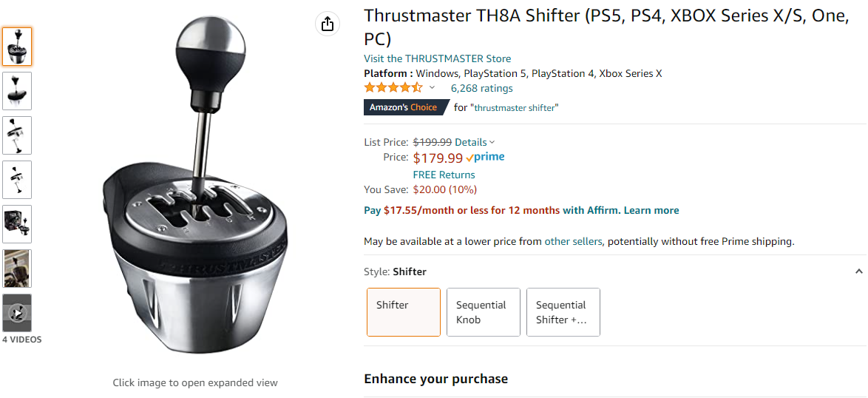Open the second product thumbnail
Viewport: 868px width, 398px height.
coord(17,91)
